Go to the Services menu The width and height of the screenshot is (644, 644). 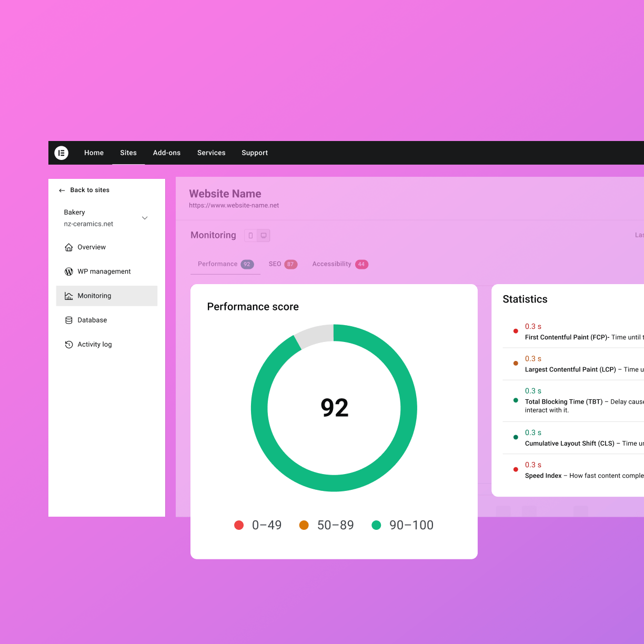211,153
